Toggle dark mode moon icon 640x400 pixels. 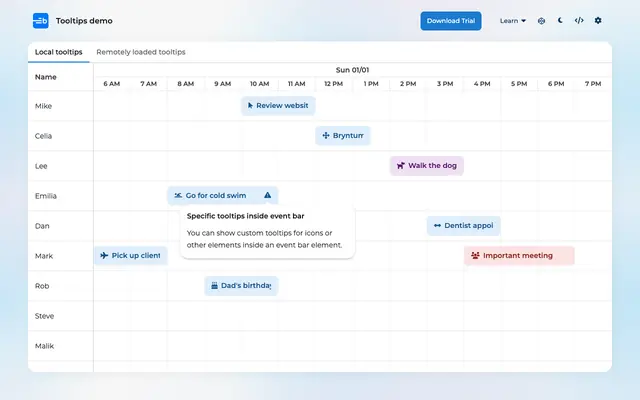pos(560,20)
